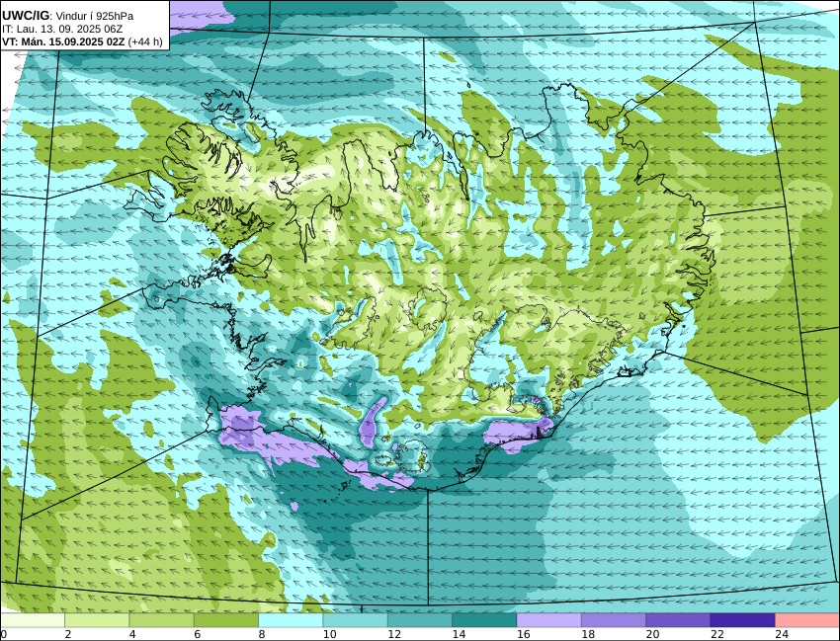
Task: Click the 4–6 light green legend swatch
Action: click(161, 620)
